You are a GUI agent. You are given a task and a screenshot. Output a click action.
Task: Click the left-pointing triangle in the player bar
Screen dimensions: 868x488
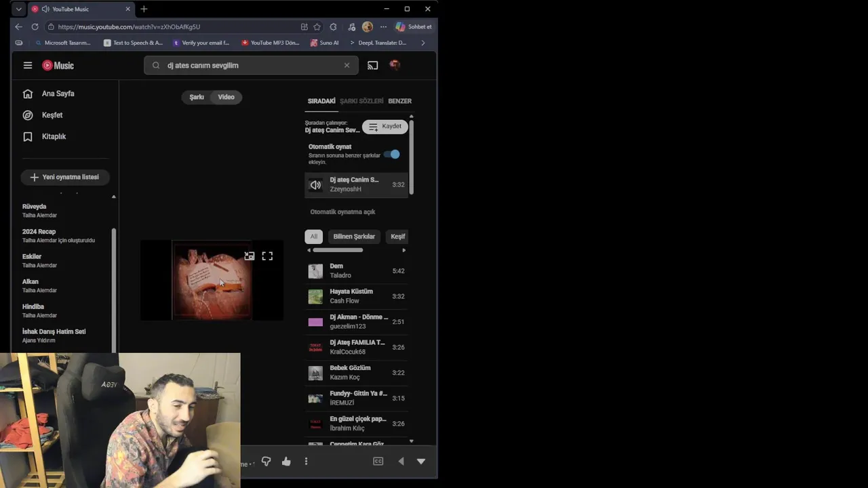click(x=401, y=461)
